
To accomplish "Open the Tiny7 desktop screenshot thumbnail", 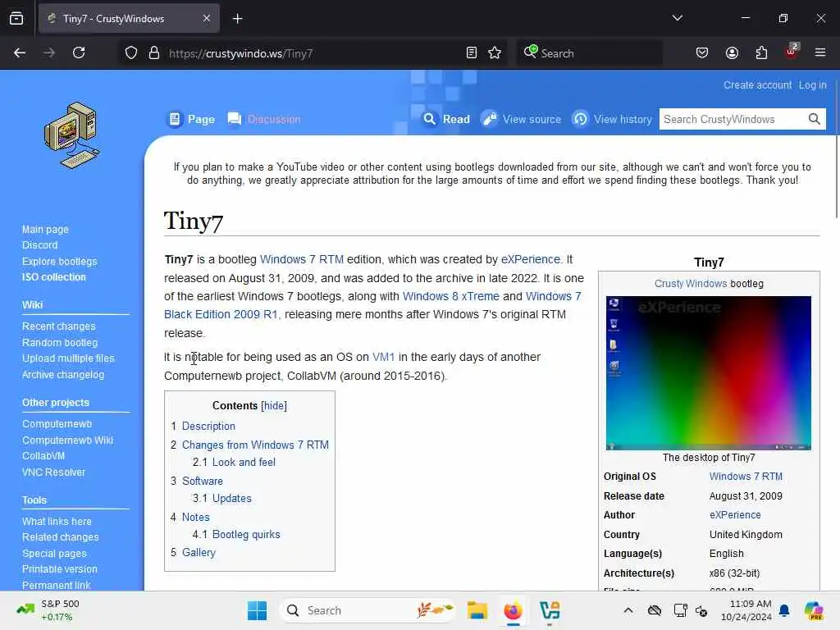I will (708, 373).
